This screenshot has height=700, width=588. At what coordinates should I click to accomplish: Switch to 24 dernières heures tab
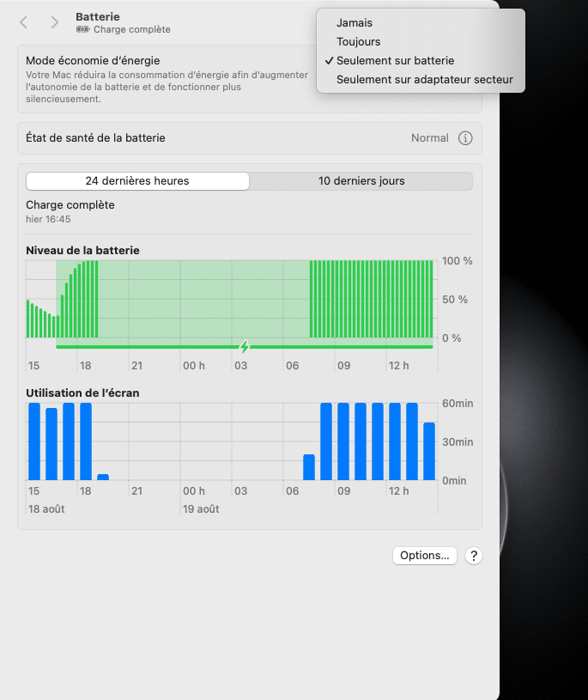[137, 181]
